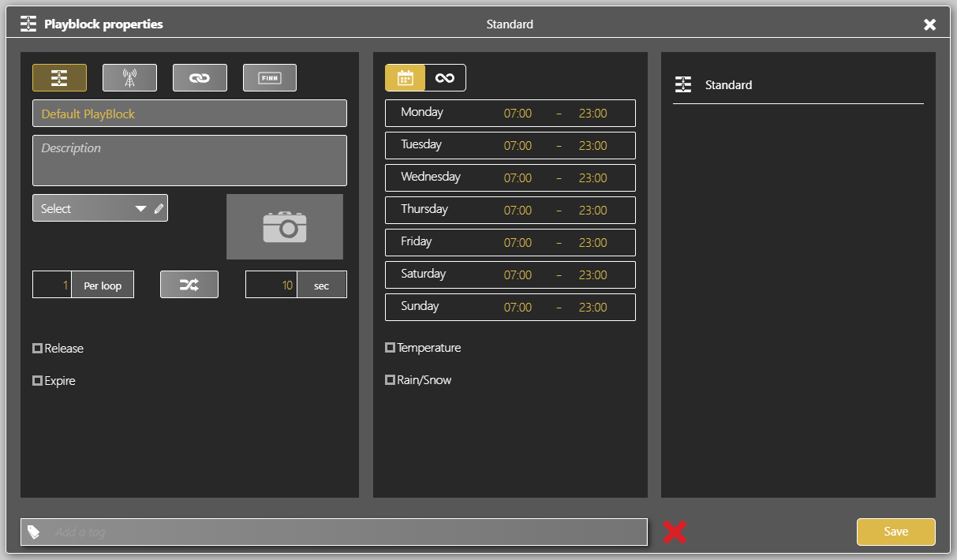Click the pencil edit icon beside Select
This screenshot has width=957, height=560.
pos(159,209)
